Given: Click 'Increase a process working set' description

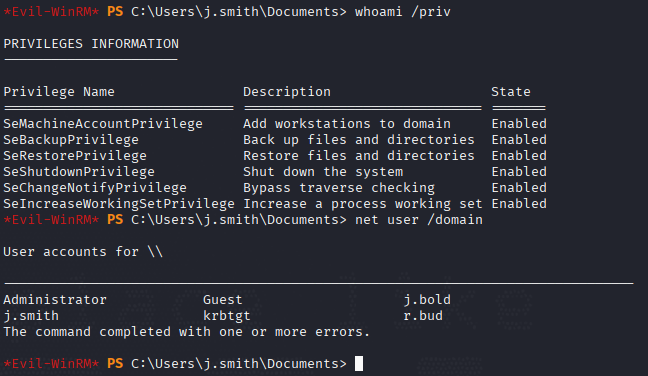Looking at the screenshot, I should point(363,204).
